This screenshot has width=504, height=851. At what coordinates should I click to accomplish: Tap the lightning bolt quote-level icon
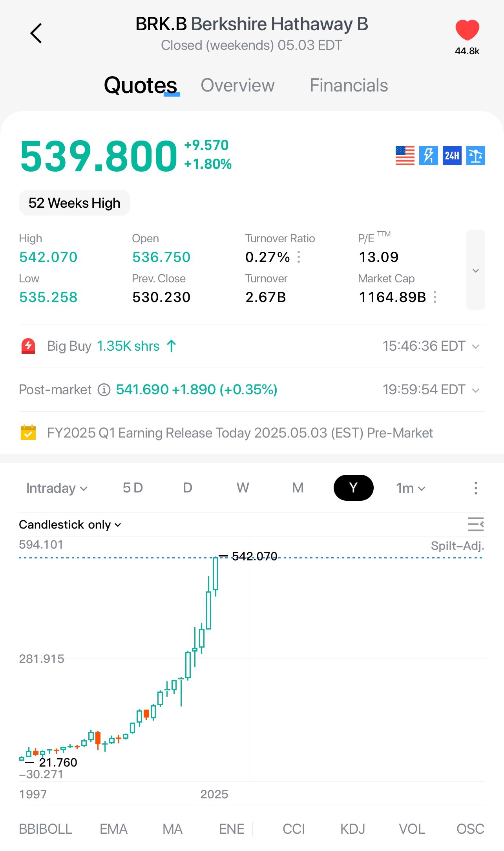click(x=428, y=156)
